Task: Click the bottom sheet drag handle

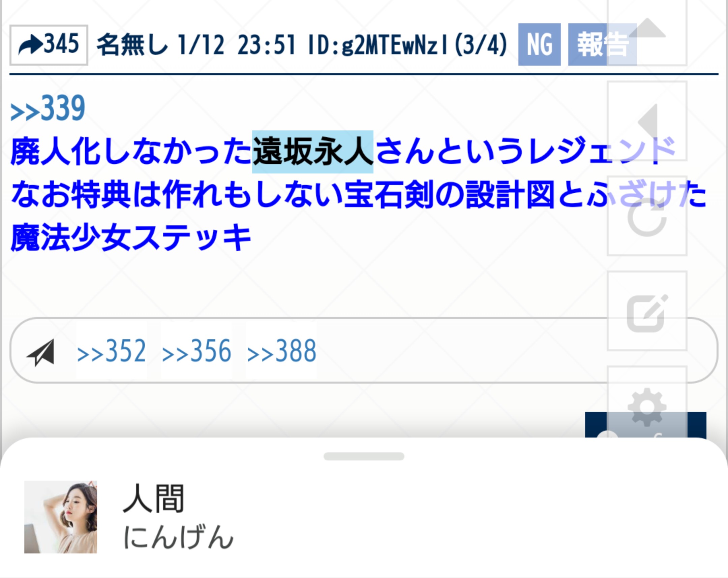Action: point(364,456)
